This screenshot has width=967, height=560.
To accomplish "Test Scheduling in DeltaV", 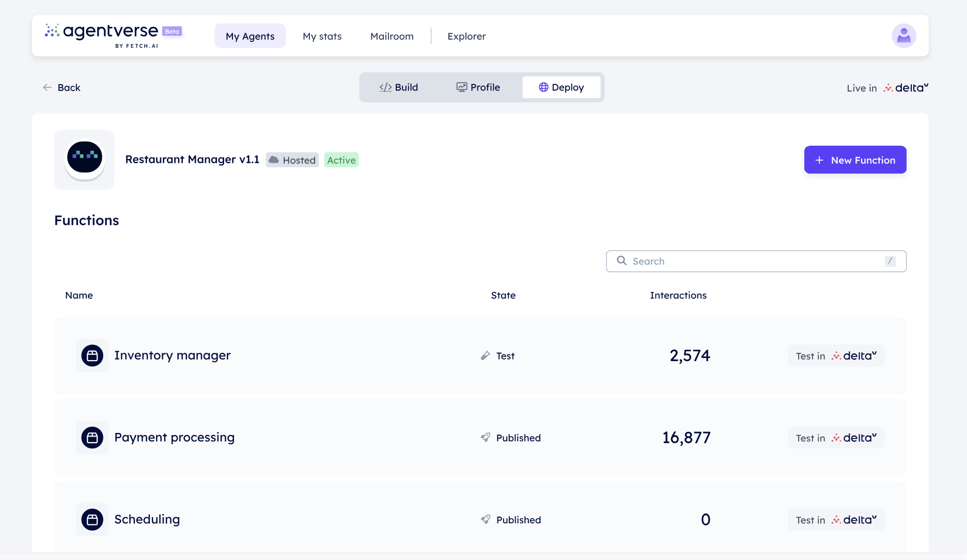I will [x=836, y=520].
